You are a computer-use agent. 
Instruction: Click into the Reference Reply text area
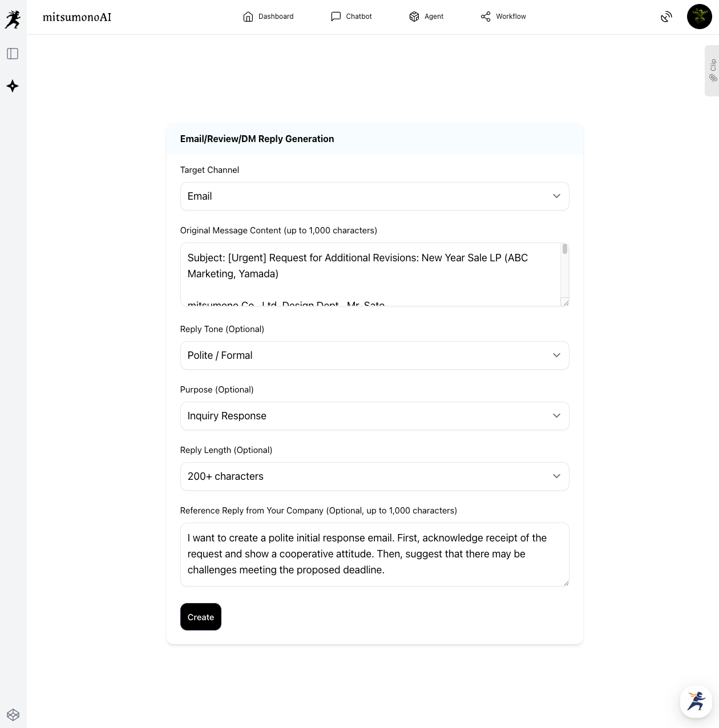click(x=374, y=554)
